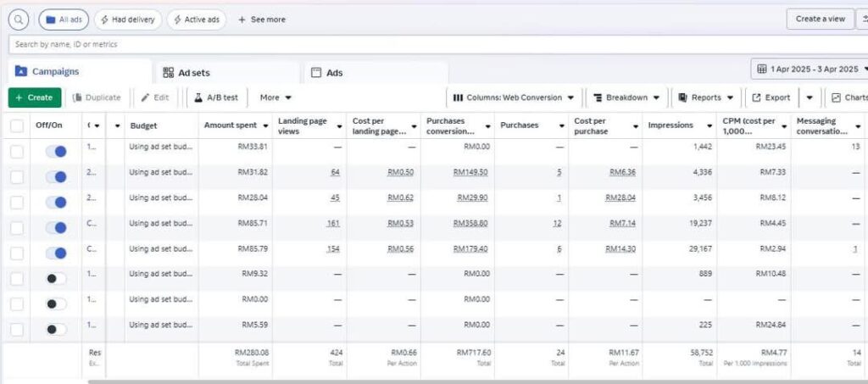Click the Create a view button

click(820, 19)
